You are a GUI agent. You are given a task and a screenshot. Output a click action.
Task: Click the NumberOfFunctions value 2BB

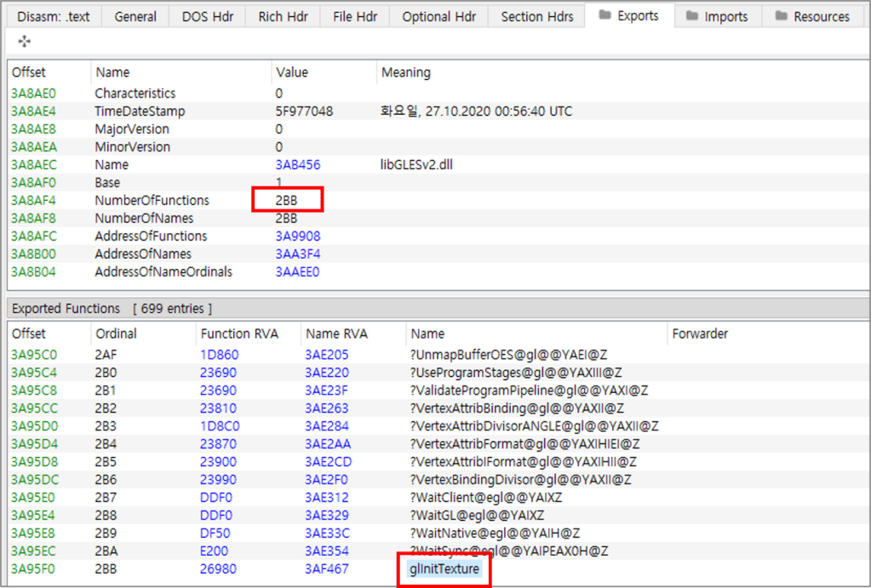pyautogui.click(x=286, y=201)
